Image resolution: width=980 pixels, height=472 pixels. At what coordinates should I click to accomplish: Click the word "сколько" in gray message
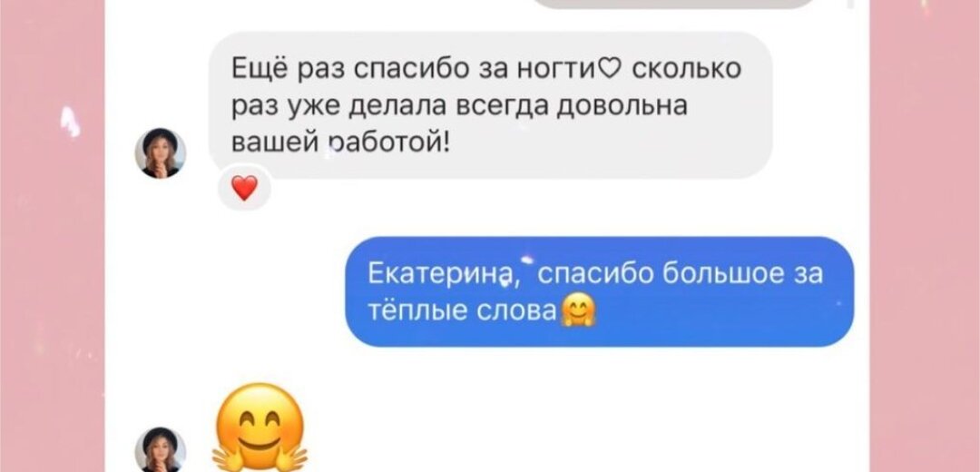pyautogui.click(x=687, y=68)
